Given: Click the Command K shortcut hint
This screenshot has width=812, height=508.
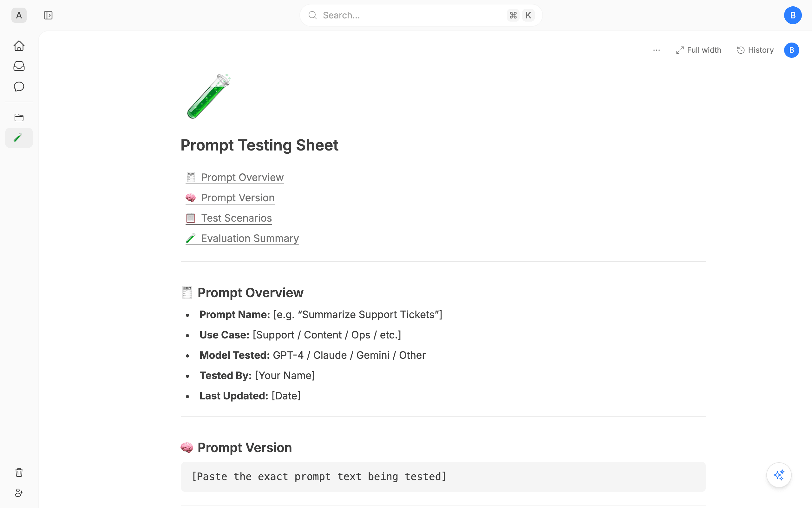Looking at the screenshot, I should [521, 15].
